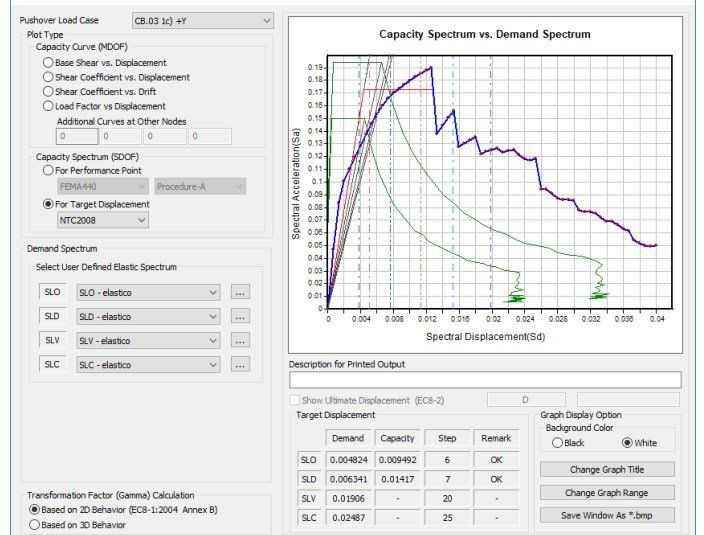Click the SLD demand value cell
Viewport: 704px width, 535px height.
pyautogui.click(x=348, y=479)
